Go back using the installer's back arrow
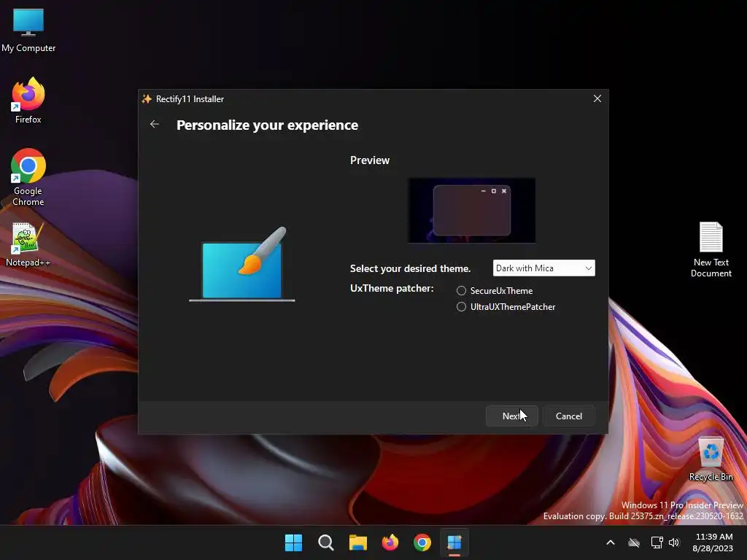 click(155, 124)
